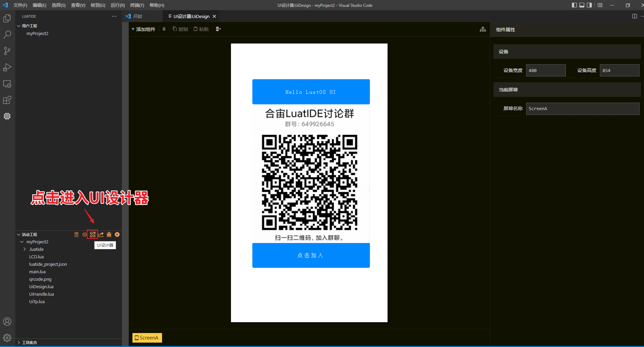Click the orange trash icon in 活动工程
The image size is (644, 347).
(x=76, y=234)
